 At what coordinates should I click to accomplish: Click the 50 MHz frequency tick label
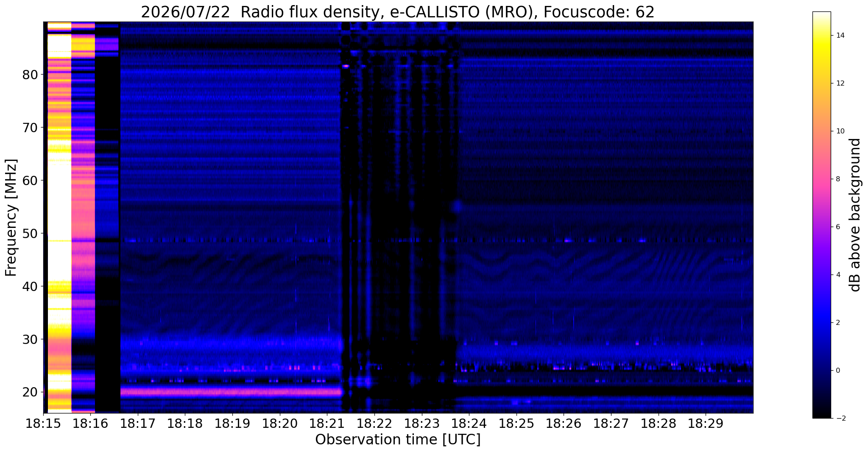click(x=30, y=233)
